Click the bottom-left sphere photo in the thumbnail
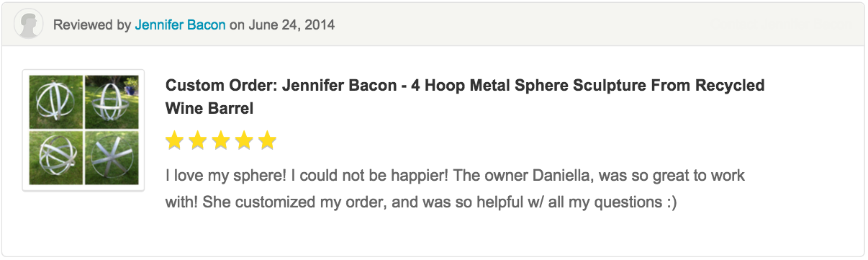Screen dimensions: 868x260 pos(55,158)
